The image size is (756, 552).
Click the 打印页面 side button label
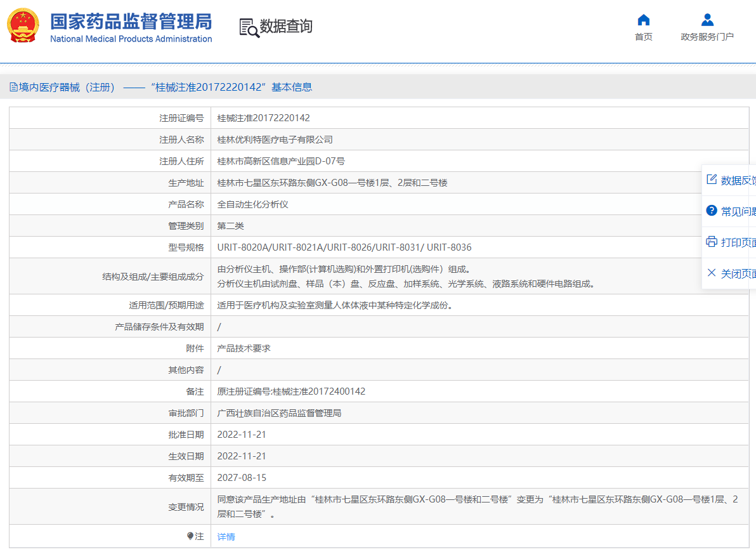(x=738, y=242)
